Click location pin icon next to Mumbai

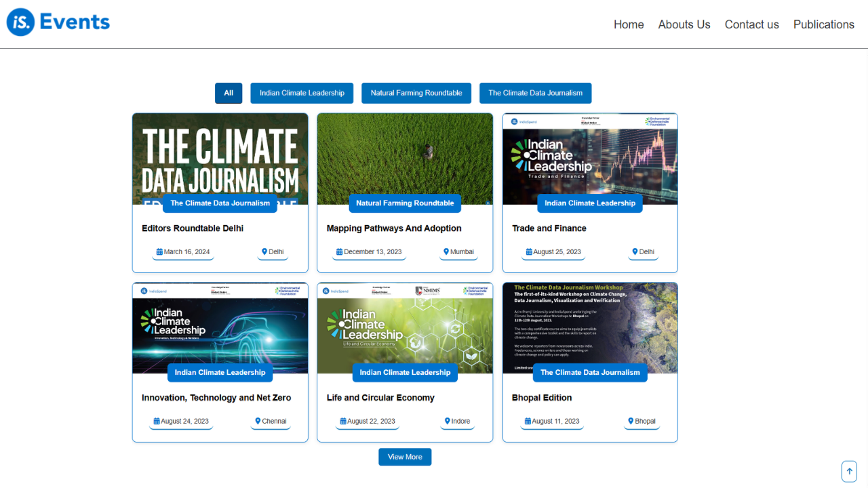click(446, 252)
